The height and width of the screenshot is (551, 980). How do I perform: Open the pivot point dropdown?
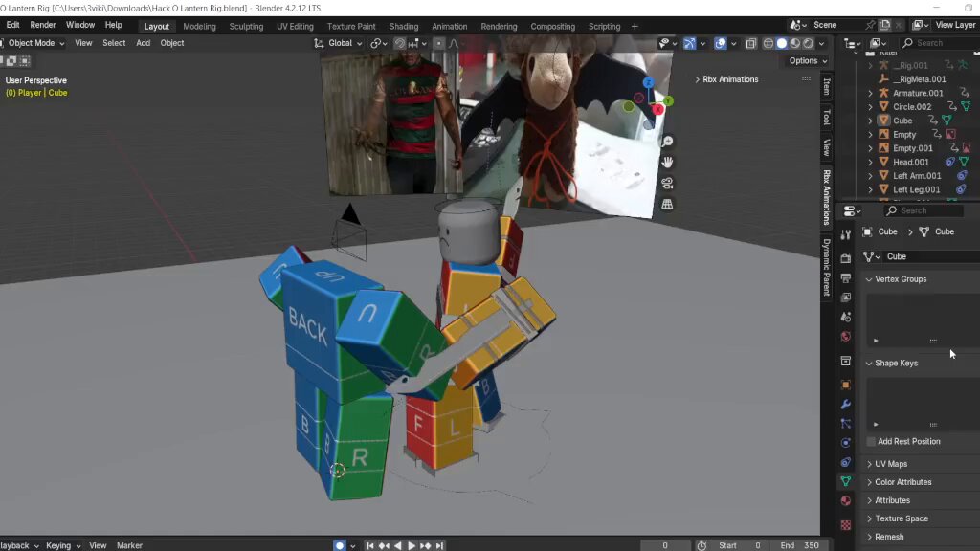click(x=379, y=43)
